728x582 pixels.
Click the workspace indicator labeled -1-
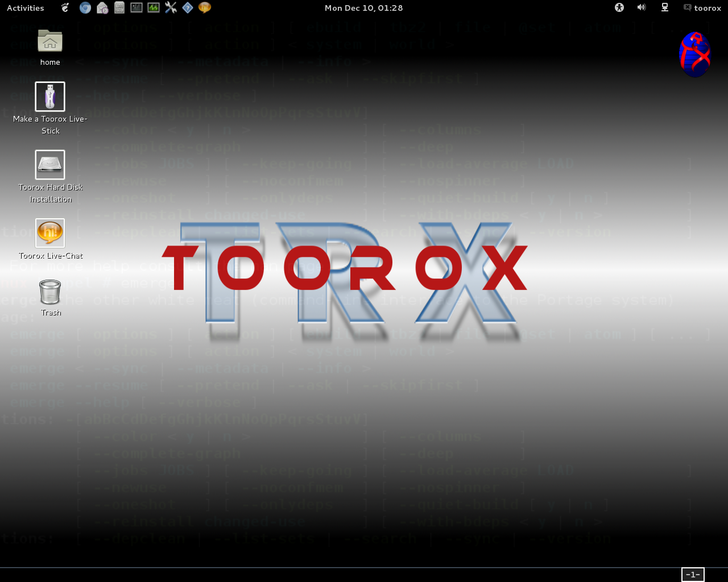tap(693, 575)
